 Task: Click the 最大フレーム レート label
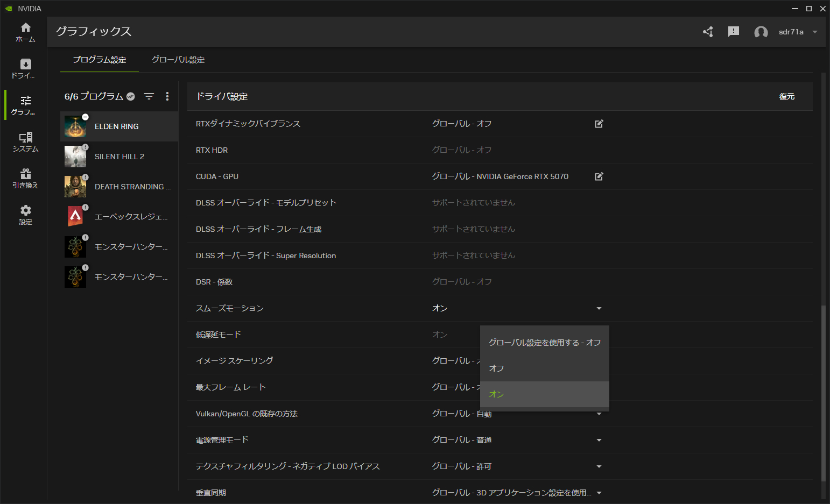[x=231, y=387]
